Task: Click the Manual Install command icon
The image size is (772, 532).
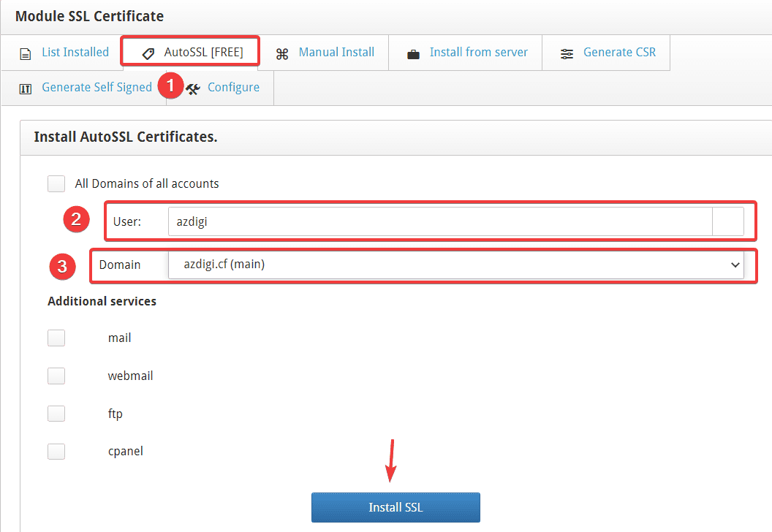Action: click(281, 53)
